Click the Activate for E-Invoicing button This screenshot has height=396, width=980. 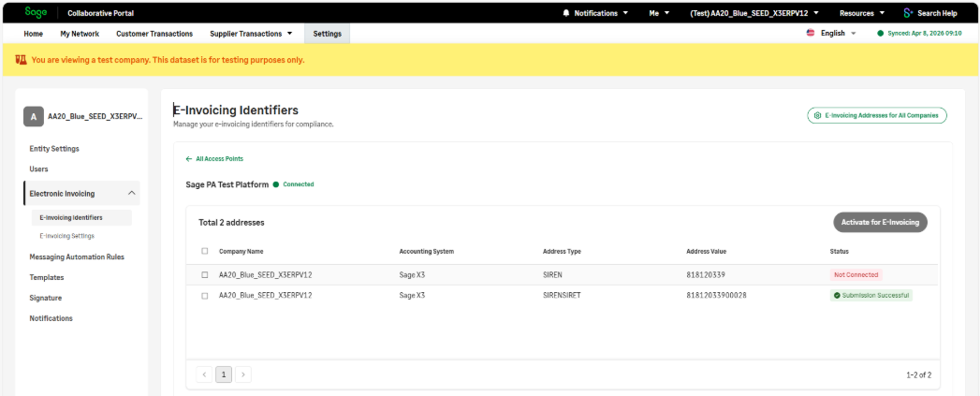pyautogui.click(x=880, y=222)
